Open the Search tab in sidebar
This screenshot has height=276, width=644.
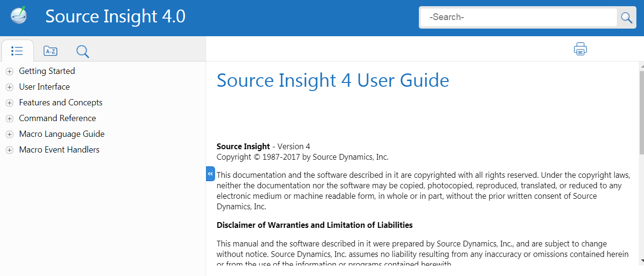[x=83, y=51]
